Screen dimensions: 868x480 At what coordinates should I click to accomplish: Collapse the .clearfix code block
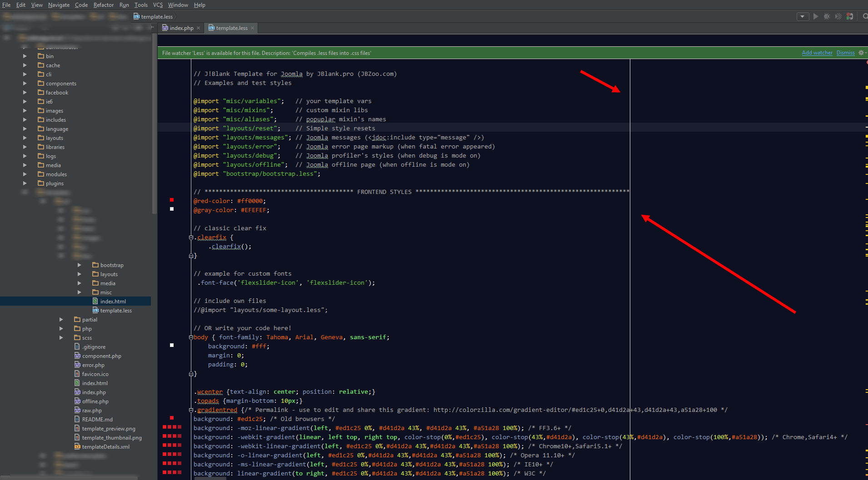point(191,238)
